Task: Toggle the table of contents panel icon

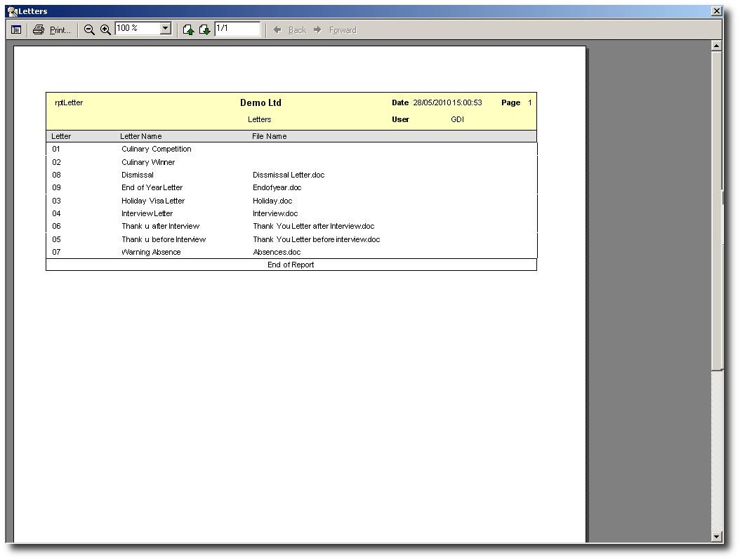Action: click(x=16, y=30)
